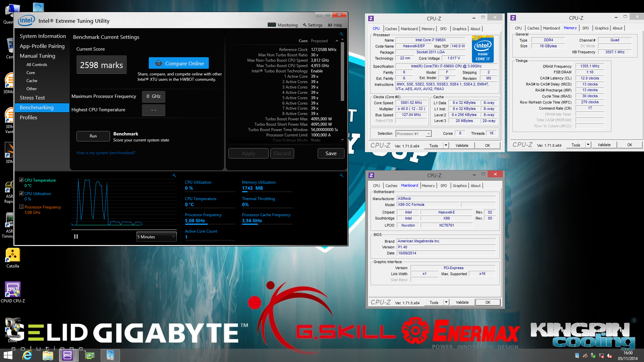Viewport: 644px width, 362px height.
Task: Click the Compare Online button
Action: (179, 63)
